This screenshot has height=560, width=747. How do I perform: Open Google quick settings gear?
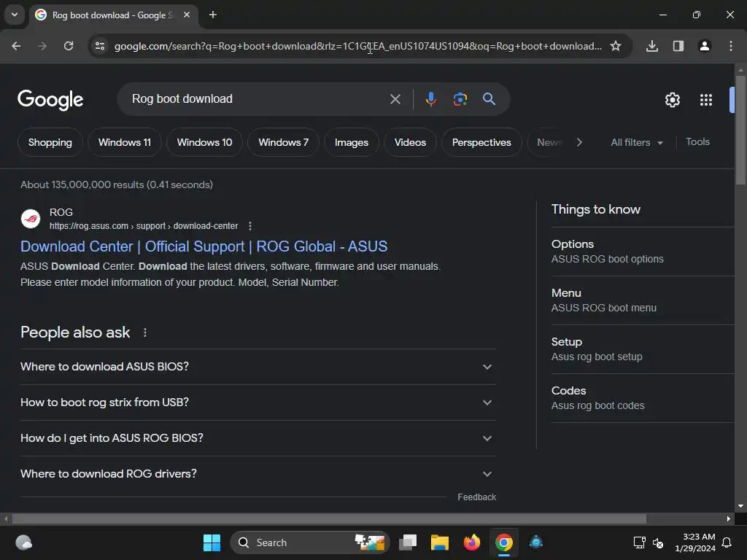tap(672, 100)
